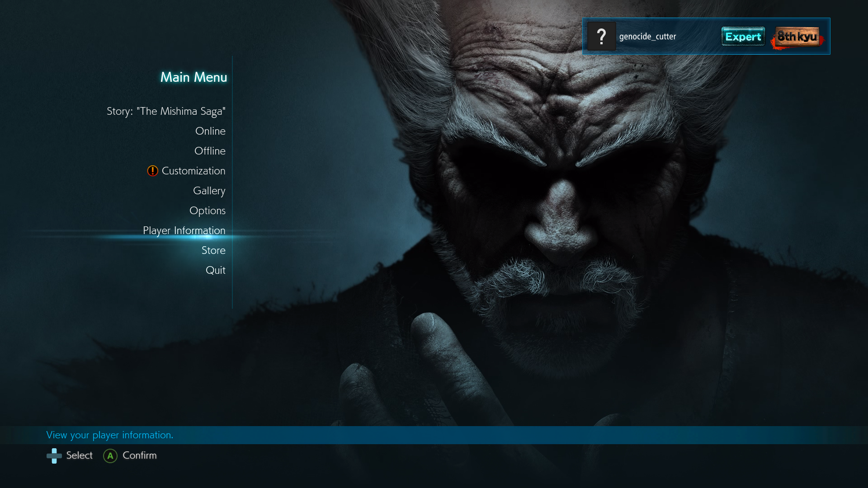Click the Select label in the footer

point(80,455)
